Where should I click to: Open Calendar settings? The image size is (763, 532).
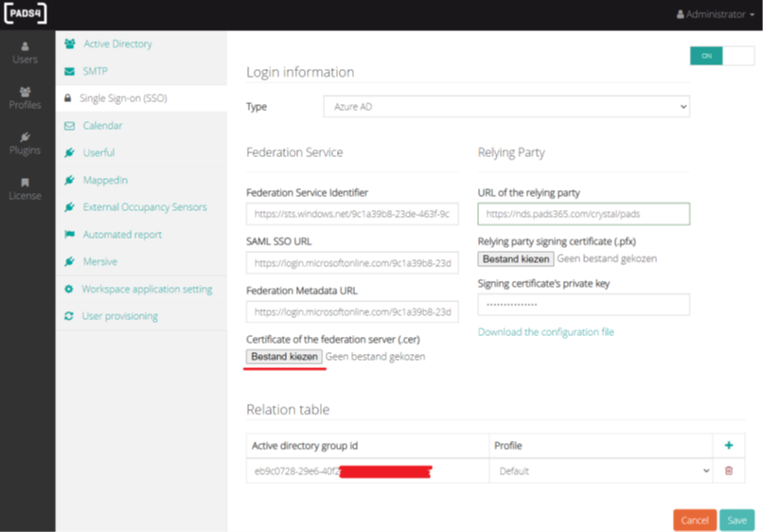[x=102, y=126]
